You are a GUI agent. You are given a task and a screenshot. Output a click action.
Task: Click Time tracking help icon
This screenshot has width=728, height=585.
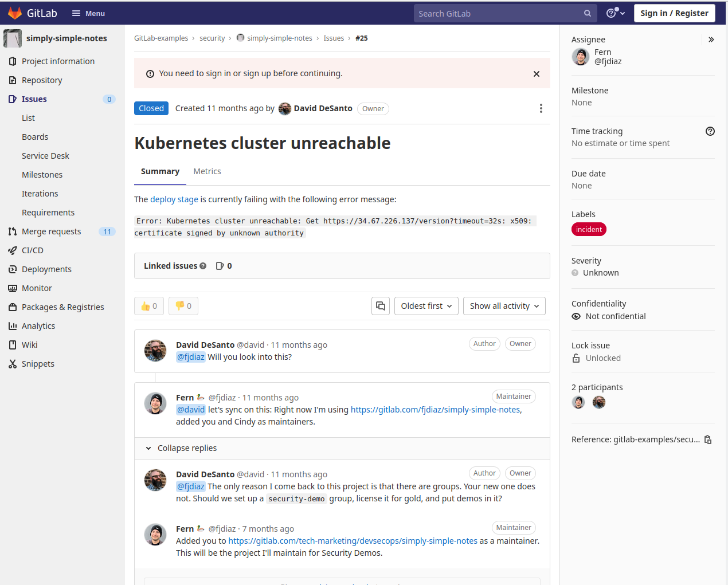tap(710, 131)
